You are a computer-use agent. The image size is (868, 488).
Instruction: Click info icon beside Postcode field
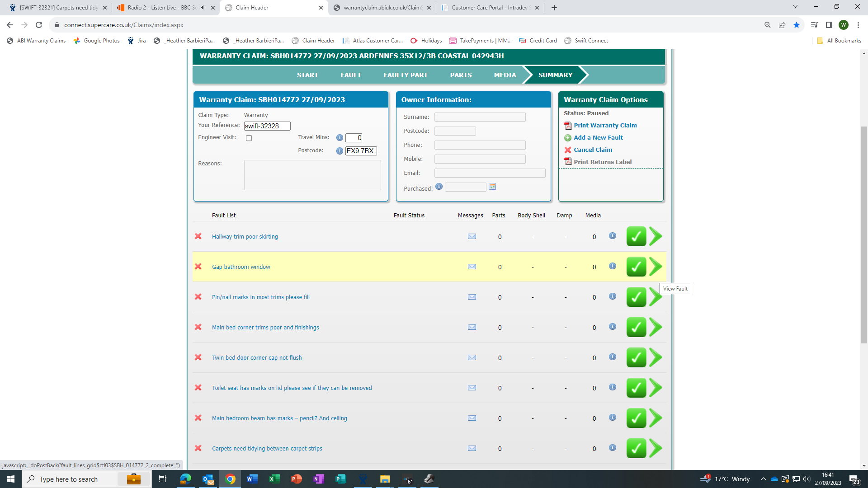pyautogui.click(x=340, y=151)
